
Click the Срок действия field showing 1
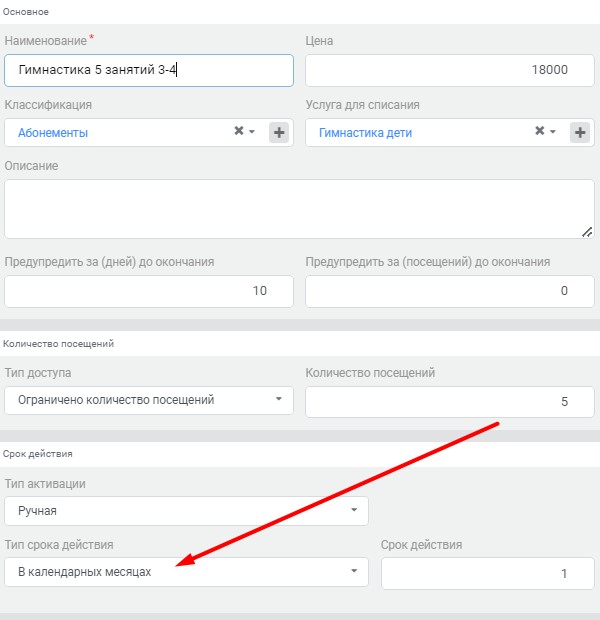point(488,573)
